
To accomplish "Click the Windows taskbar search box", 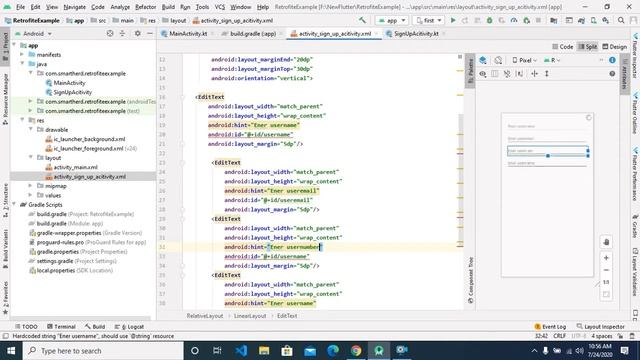I will (x=103, y=351).
